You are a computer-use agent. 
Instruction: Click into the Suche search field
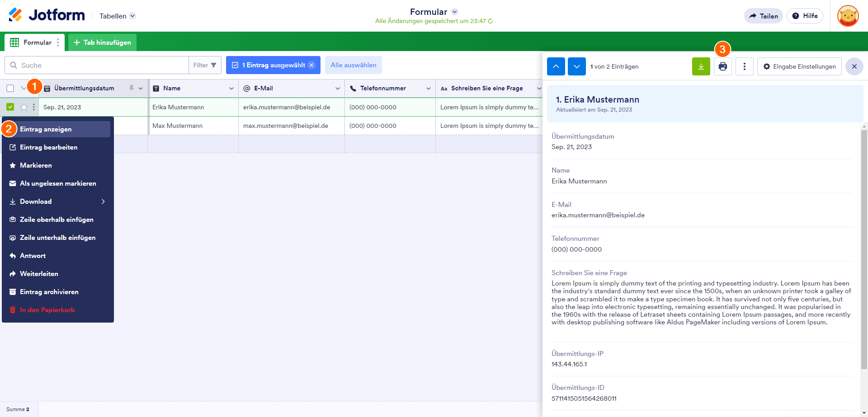(97, 65)
